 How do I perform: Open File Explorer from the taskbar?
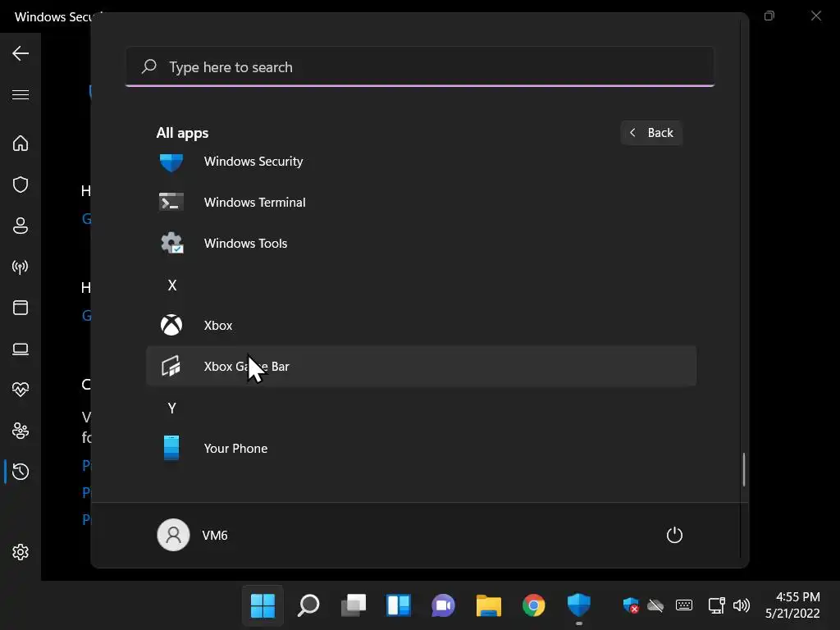pyautogui.click(x=489, y=606)
